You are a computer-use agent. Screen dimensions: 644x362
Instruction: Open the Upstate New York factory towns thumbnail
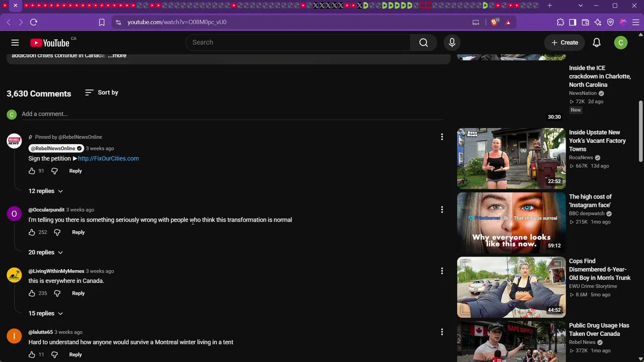pos(511,158)
